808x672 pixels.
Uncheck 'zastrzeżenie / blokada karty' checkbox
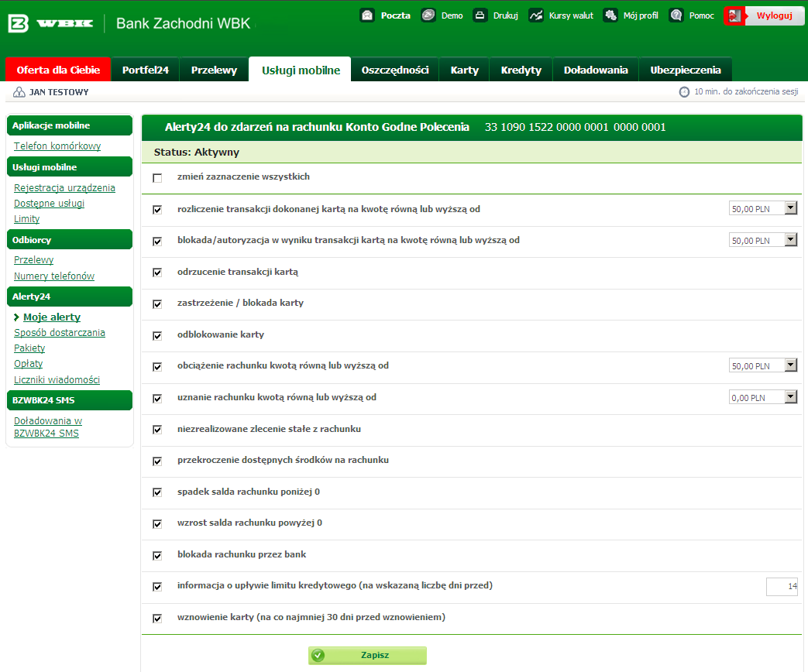click(x=157, y=303)
